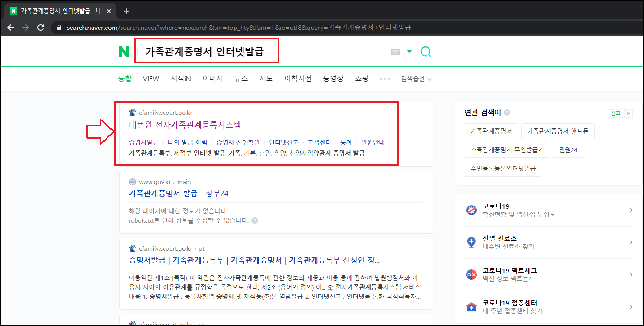Viewport: 644px width, 326px height.
Task: Click the robots.txt help question icon
Action: click(255, 220)
